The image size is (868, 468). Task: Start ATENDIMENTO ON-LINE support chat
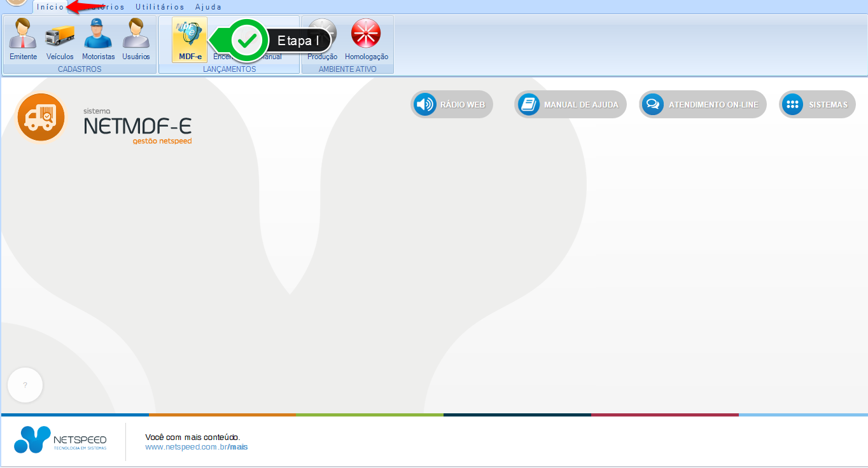tap(703, 104)
